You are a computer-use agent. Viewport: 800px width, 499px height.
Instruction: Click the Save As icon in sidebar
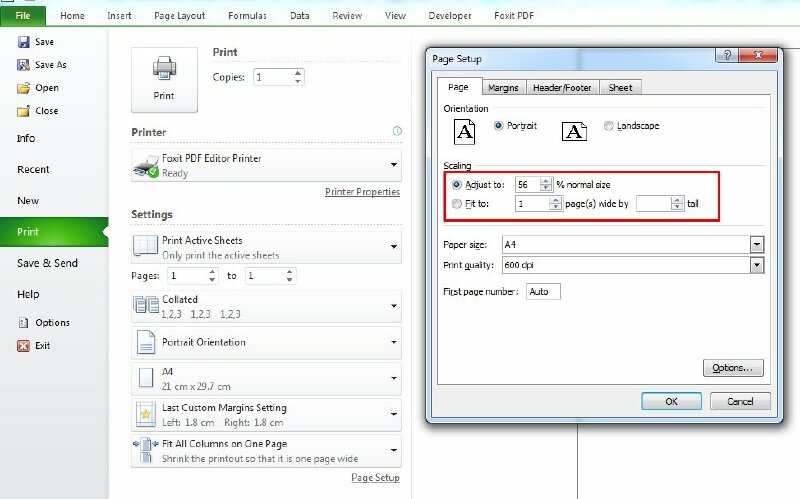point(23,65)
